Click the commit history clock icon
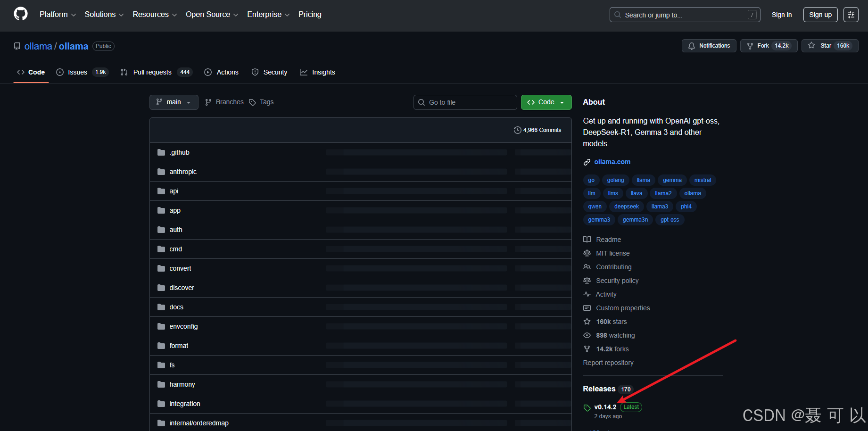Viewport: 868px width, 431px height. (517, 130)
